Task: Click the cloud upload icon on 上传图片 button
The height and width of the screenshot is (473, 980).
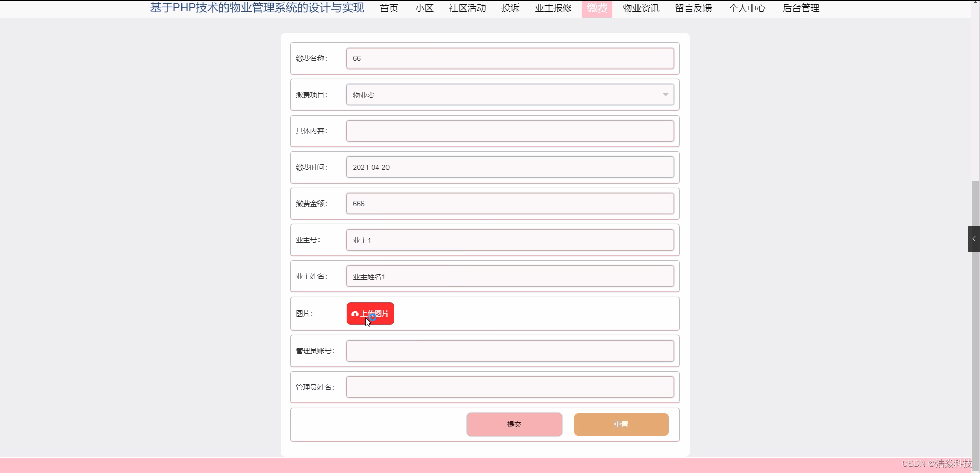Action: click(x=355, y=313)
